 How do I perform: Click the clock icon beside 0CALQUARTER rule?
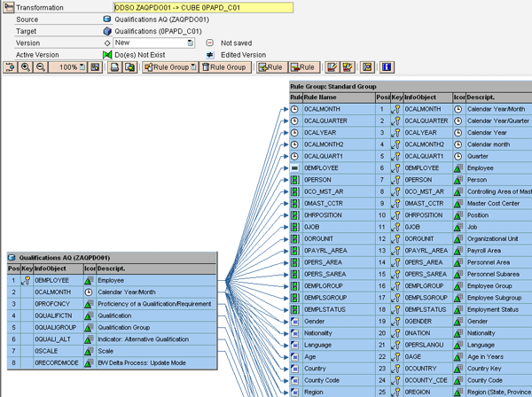click(x=295, y=121)
